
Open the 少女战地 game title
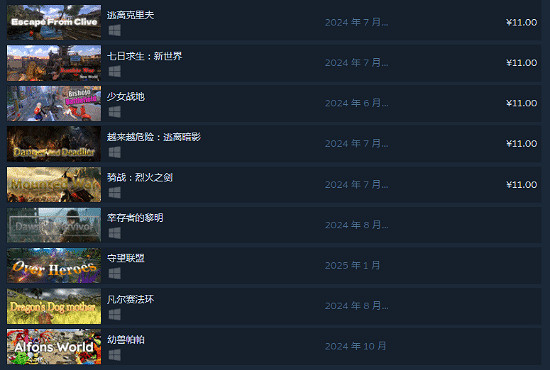(126, 96)
